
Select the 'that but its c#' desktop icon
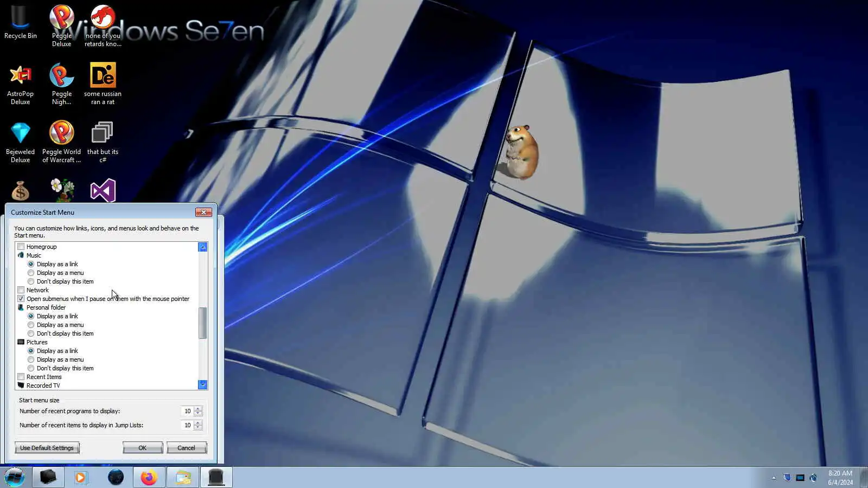click(103, 142)
